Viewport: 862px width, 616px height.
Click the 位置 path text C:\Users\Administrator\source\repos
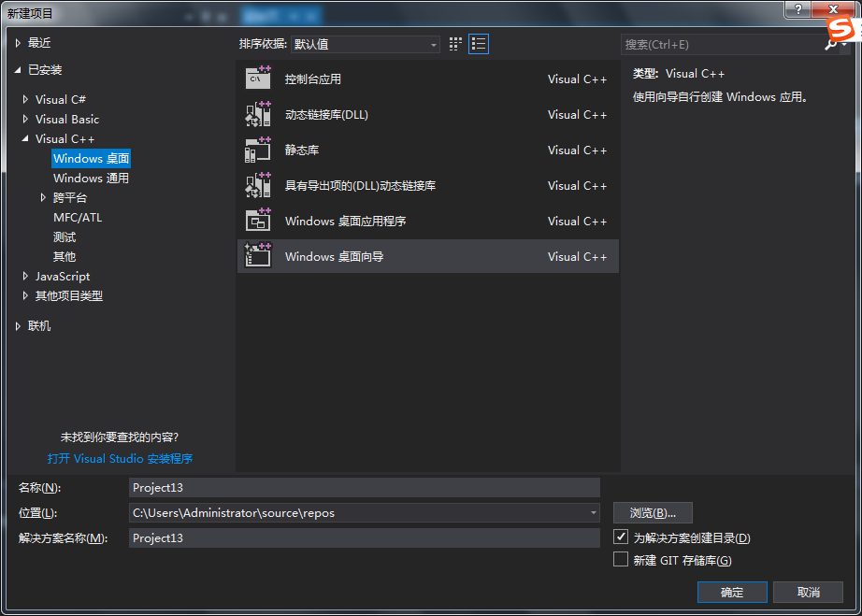click(x=234, y=512)
